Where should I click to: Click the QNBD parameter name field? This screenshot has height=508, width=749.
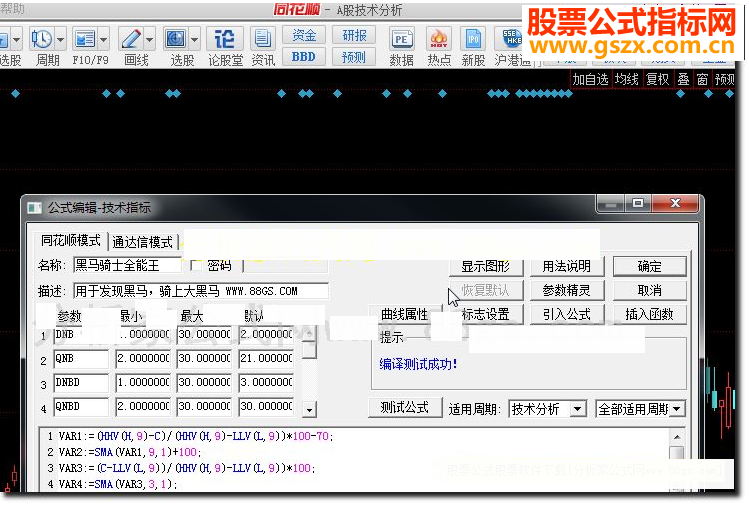[x=81, y=406]
